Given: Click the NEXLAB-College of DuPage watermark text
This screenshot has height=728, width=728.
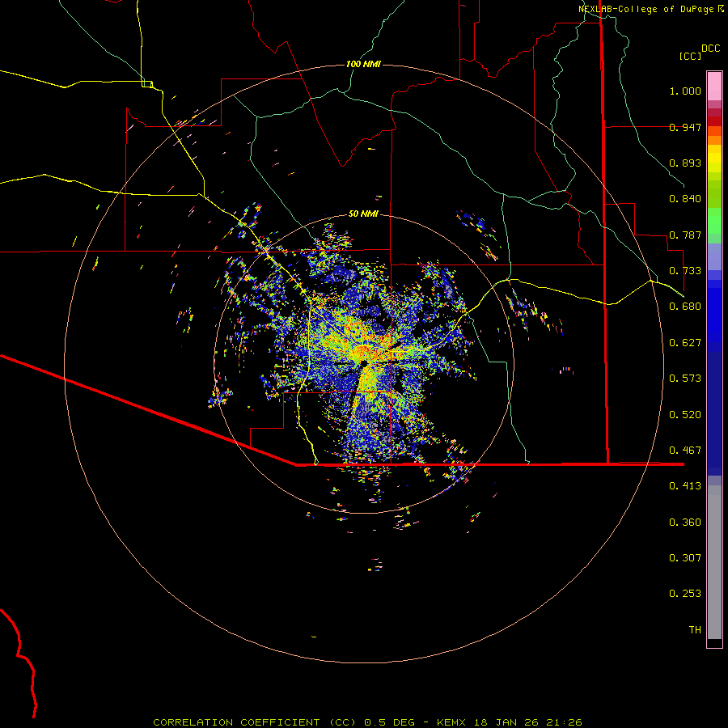Looking at the screenshot, I should tap(650, 9).
